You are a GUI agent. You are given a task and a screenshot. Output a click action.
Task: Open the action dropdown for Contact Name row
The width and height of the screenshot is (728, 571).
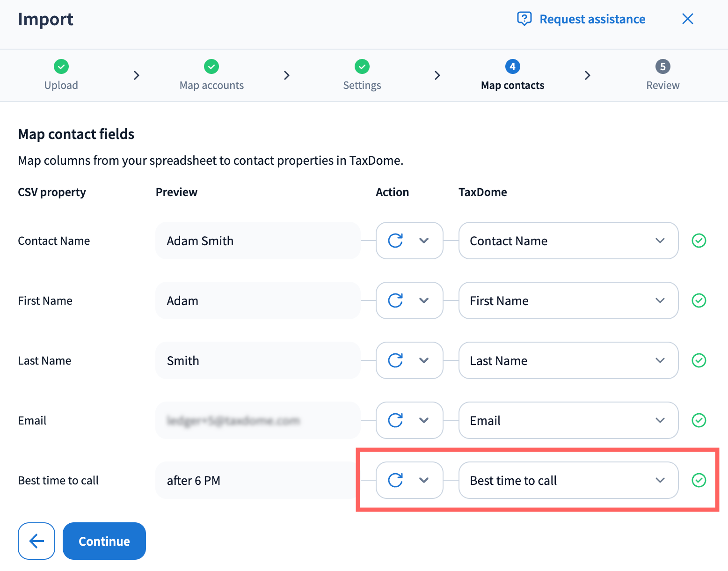(x=409, y=241)
